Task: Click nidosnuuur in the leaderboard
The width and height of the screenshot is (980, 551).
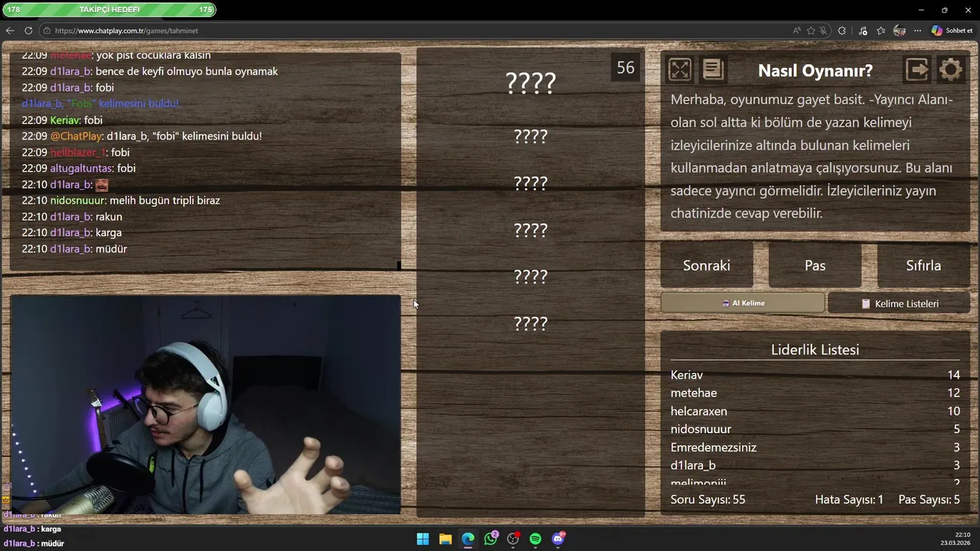Action: 701,429
